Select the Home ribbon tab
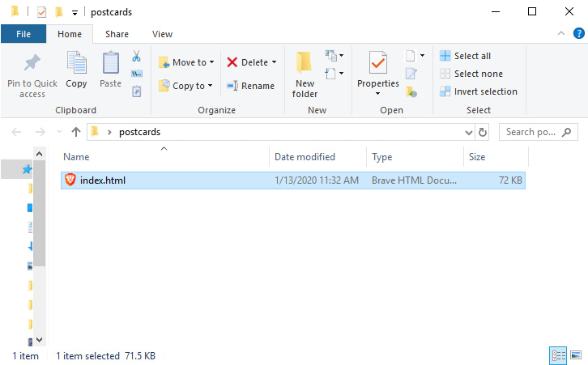 [x=70, y=34]
